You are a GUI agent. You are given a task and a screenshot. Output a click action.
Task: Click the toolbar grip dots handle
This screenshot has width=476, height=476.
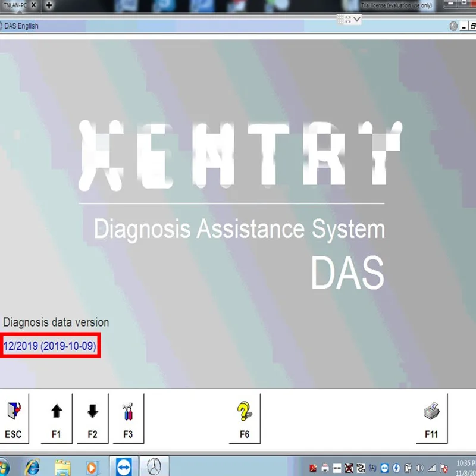pyautogui.click(x=340, y=20)
